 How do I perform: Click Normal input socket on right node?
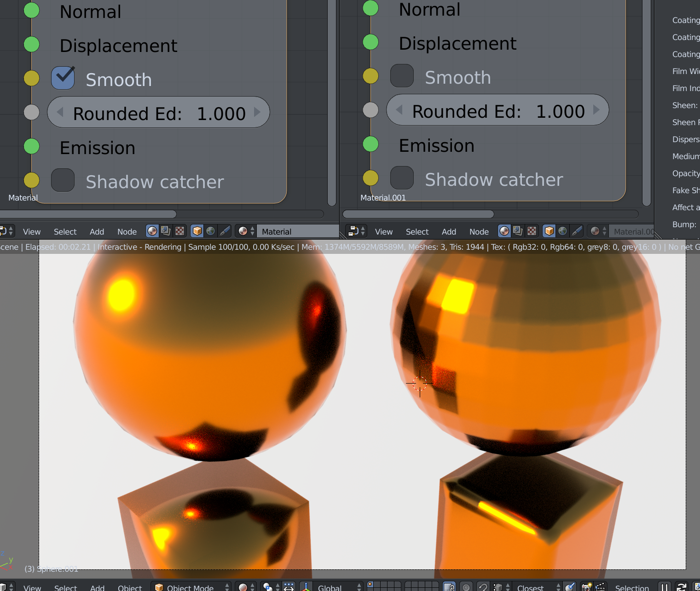click(x=370, y=8)
